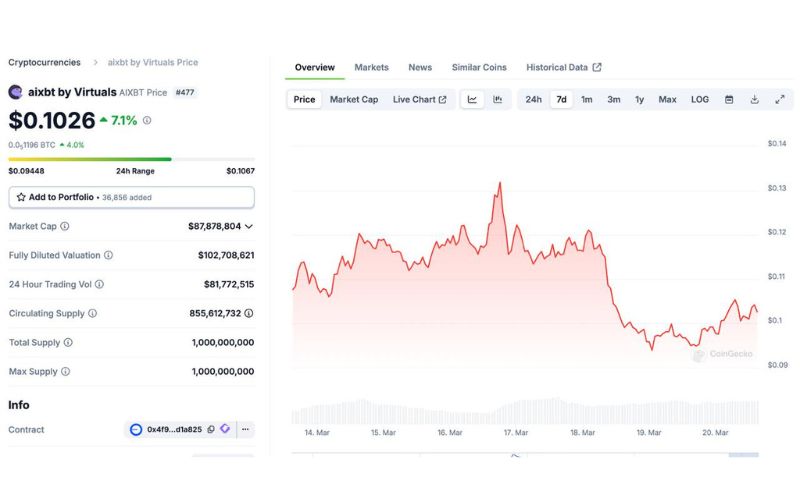Screen dimensions: 800x500
Task: Open the three-dots menu in Contract row
Action: (245, 429)
